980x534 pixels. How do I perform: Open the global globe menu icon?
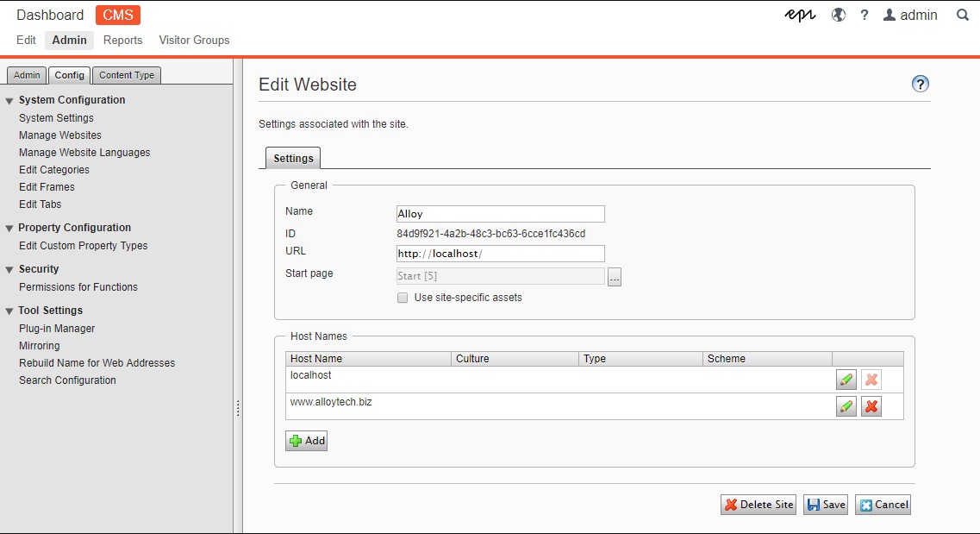(x=838, y=16)
